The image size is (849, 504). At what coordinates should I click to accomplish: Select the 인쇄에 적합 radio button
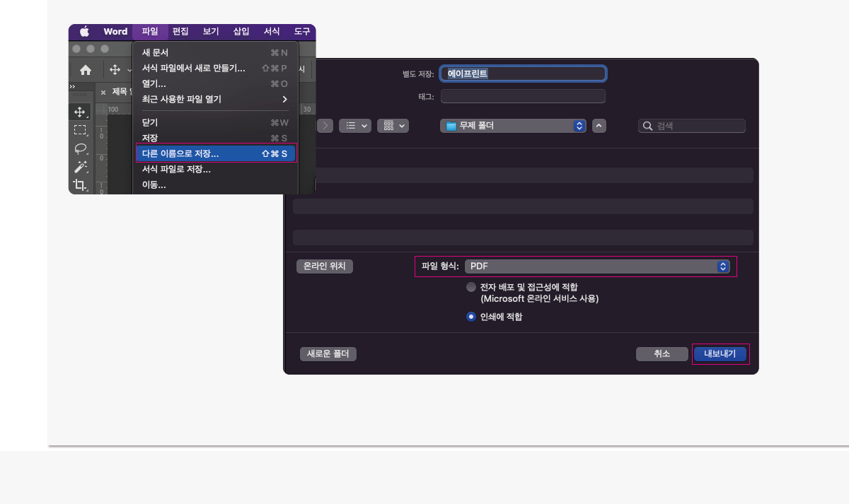coord(471,317)
